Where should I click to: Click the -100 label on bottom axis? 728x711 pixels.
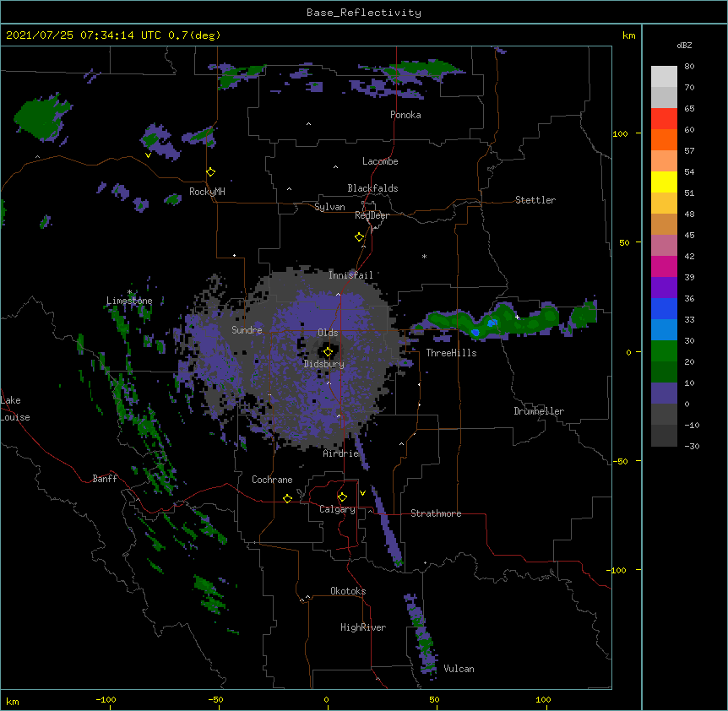point(106,699)
